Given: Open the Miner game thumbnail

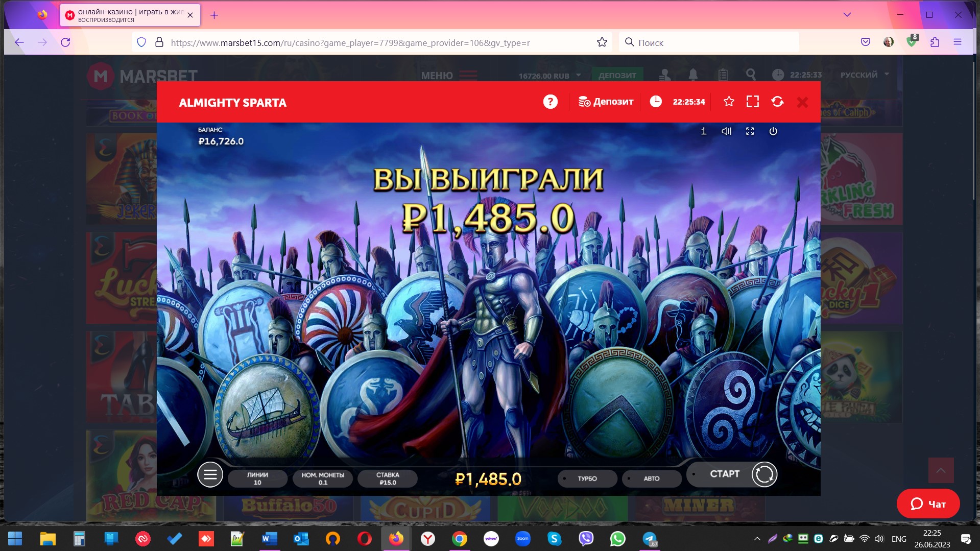Looking at the screenshot, I should point(700,509).
